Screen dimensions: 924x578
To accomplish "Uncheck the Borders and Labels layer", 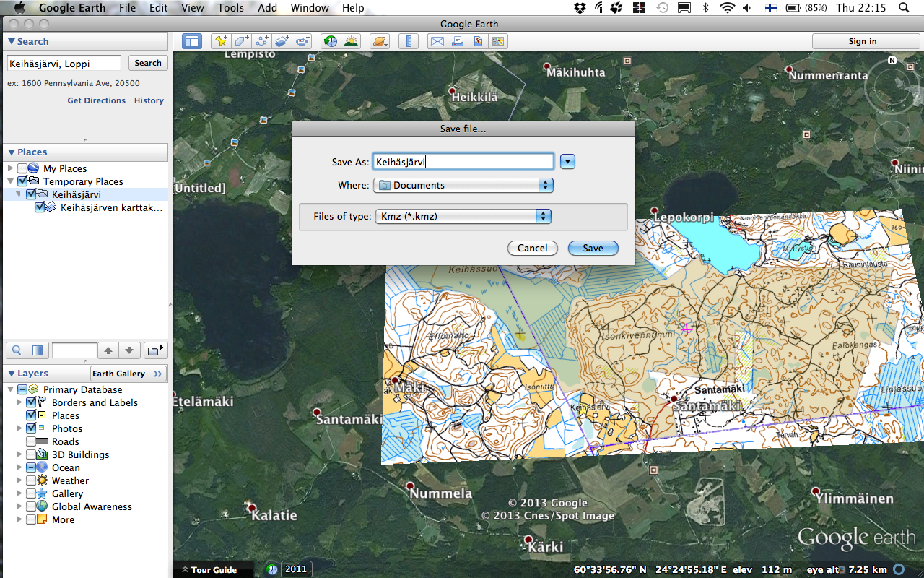I will point(31,402).
